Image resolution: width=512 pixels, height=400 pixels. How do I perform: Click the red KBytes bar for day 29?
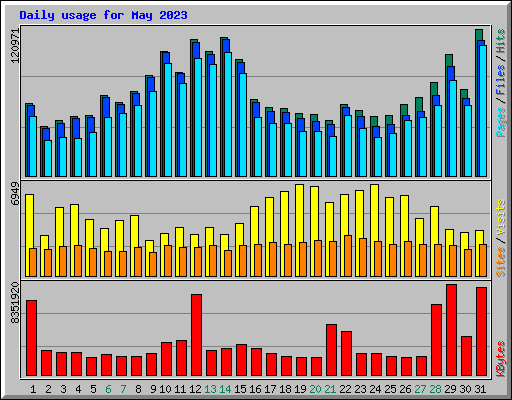451,330
